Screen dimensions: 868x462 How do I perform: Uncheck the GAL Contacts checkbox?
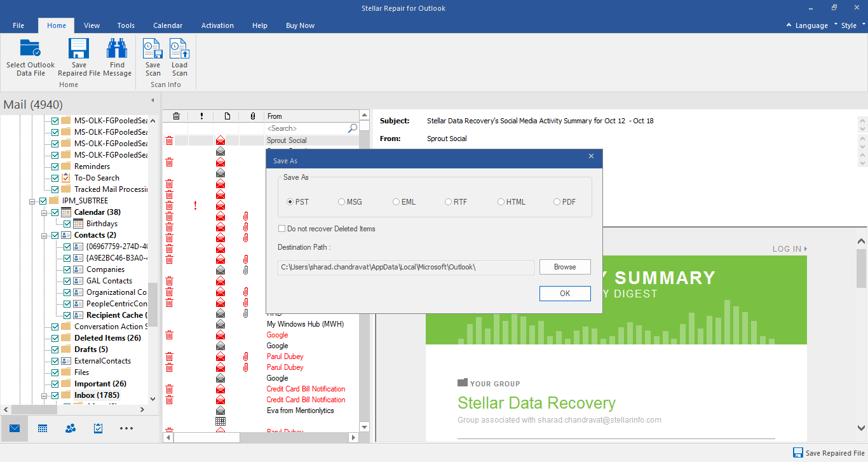(x=67, y=281)
